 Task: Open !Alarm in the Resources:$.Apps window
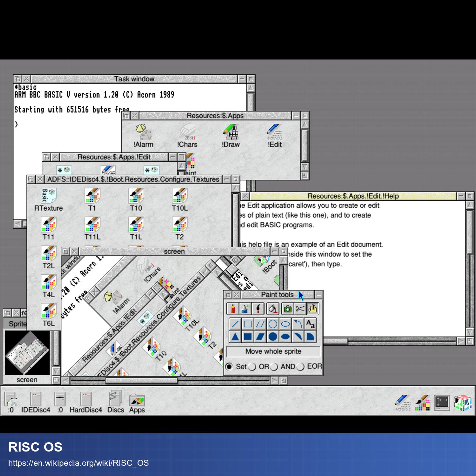coord(143,136)
